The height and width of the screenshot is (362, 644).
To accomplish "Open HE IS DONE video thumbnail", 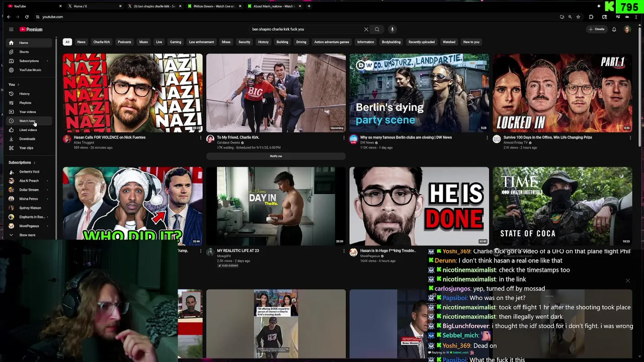I will (419, 206).
